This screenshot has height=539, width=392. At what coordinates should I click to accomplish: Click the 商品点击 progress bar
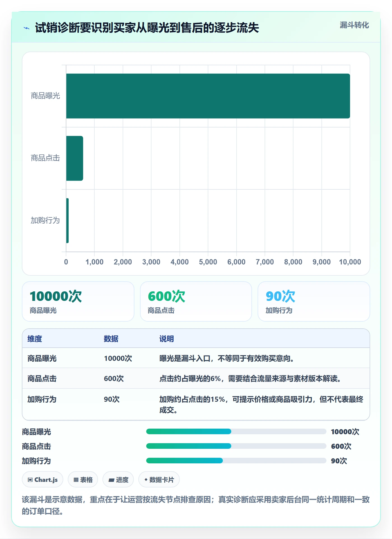tap(236, 446)
